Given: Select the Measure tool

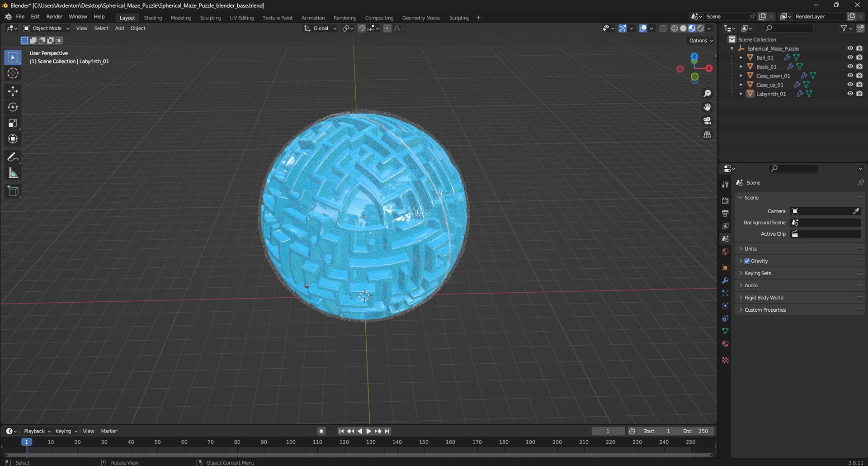Looking at the screenshot, I should (x=13, y=173).
